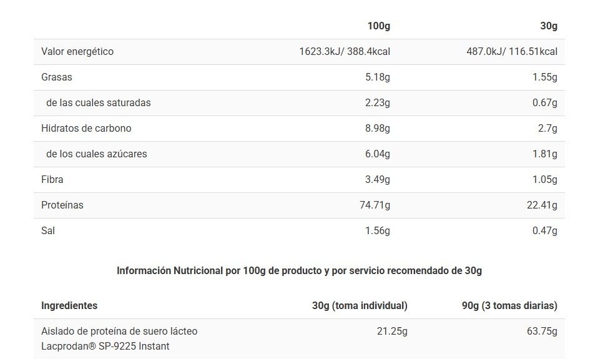
Task: Select the Hidratos de carbono label
Action: (86, 129)
